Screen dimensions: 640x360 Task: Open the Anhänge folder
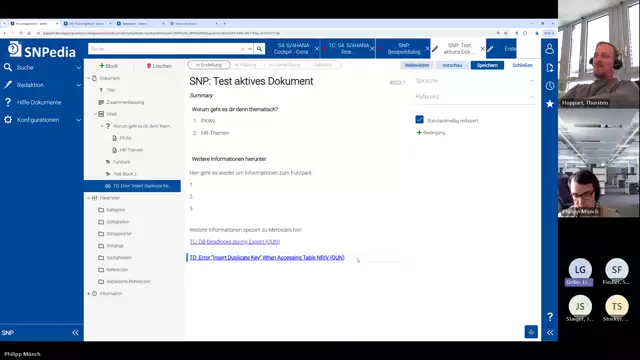115,246
